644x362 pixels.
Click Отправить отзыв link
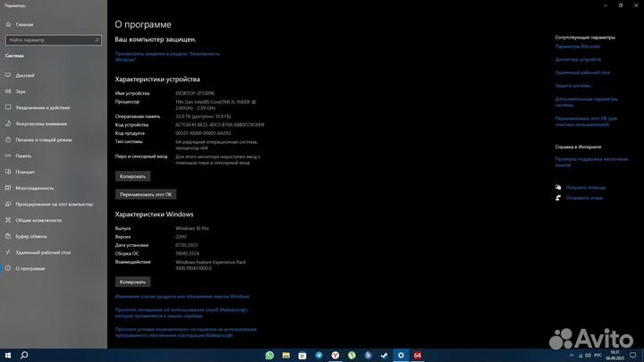(584, 198)
